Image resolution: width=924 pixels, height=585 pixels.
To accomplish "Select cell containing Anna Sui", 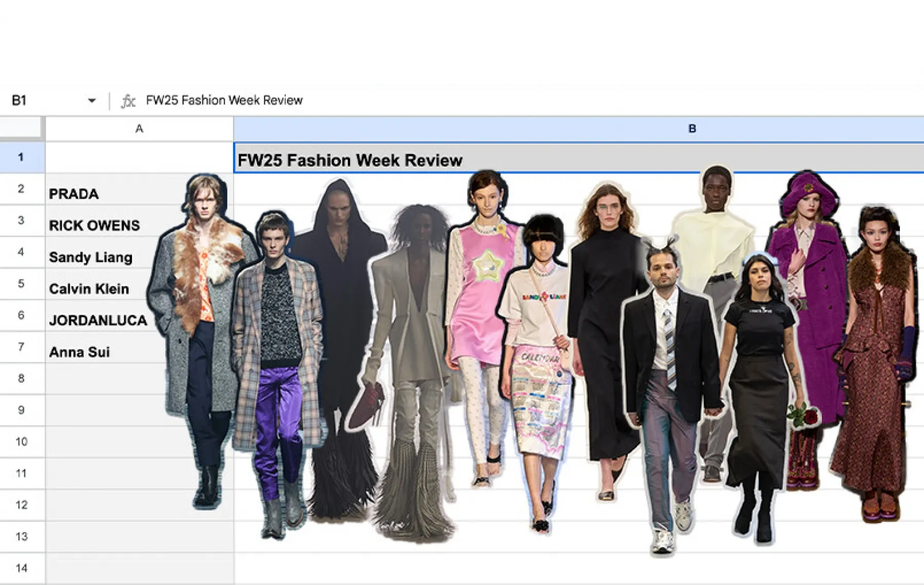I will (x=139, y=348).
